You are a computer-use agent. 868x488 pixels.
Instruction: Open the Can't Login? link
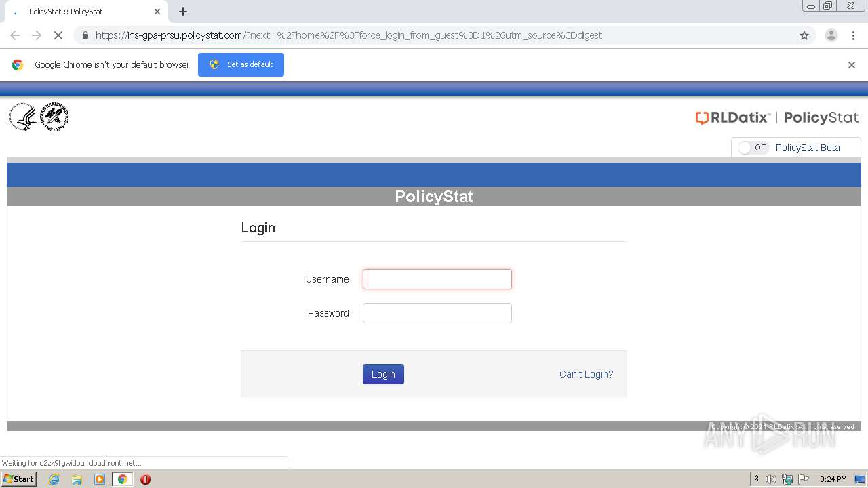(586, 374)
